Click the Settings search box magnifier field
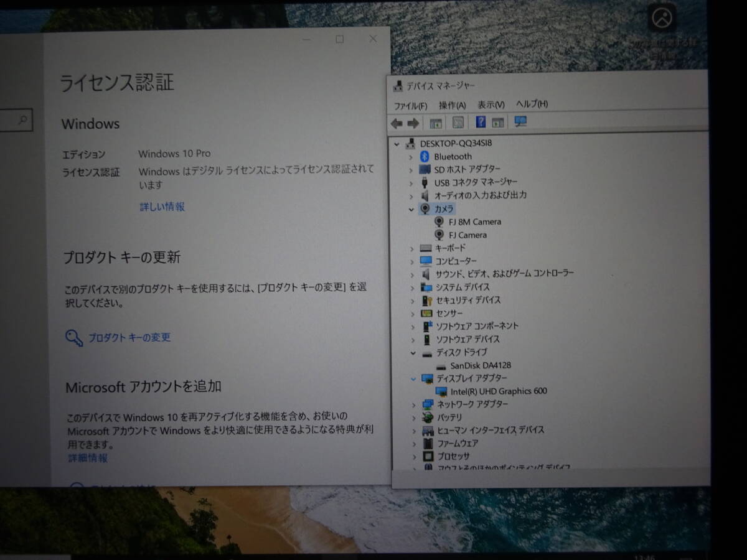 pos(15,120)
